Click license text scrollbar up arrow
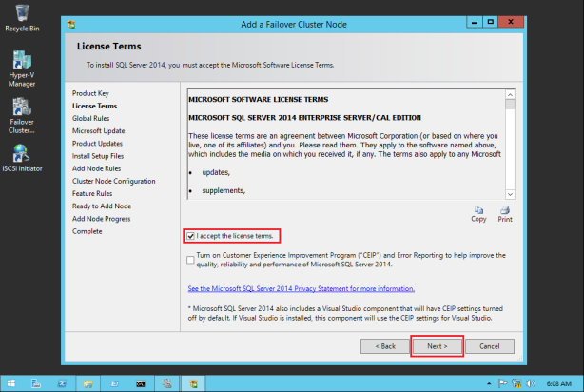 [510, 94]
